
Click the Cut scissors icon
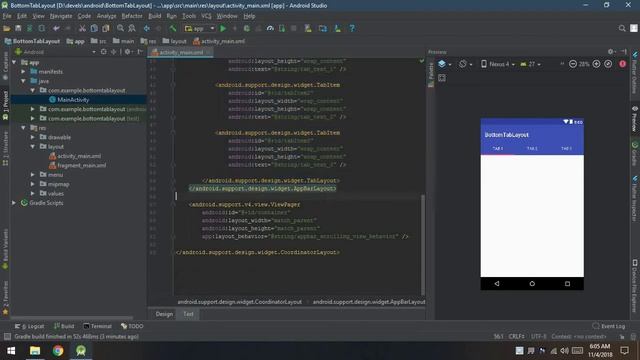click(82, 29)
